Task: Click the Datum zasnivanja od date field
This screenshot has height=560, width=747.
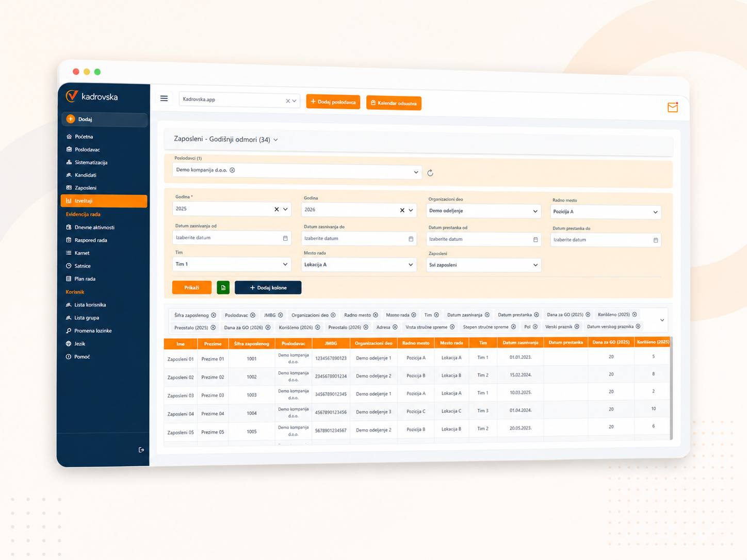Action: click(232, 238)
